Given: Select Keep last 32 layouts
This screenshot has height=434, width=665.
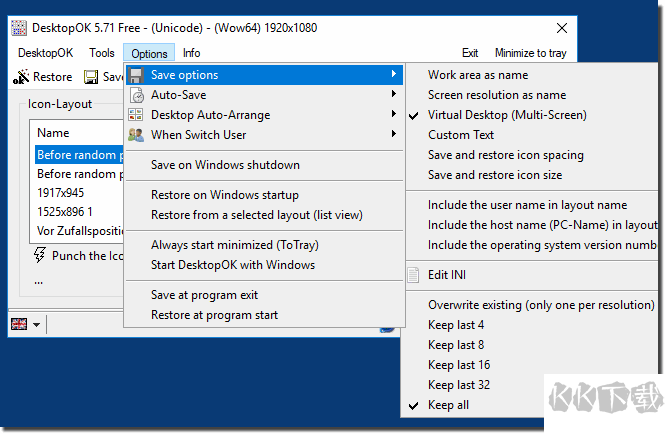Looking at the screenshot, I should pyautogui.click(x=472, y=385).
